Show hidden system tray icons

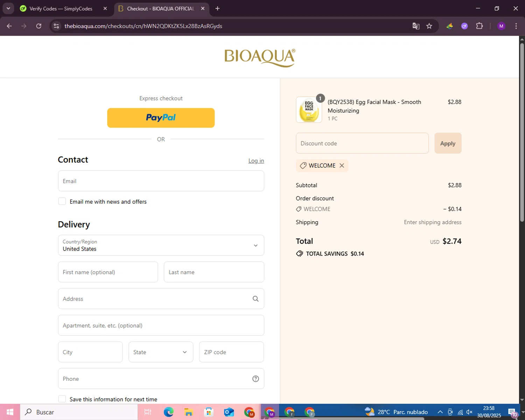point(440,412)
